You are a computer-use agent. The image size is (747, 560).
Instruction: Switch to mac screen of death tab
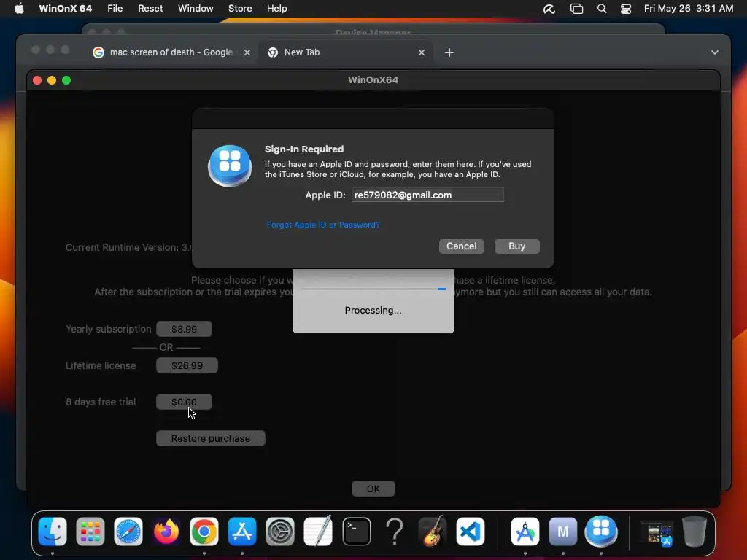171,52
